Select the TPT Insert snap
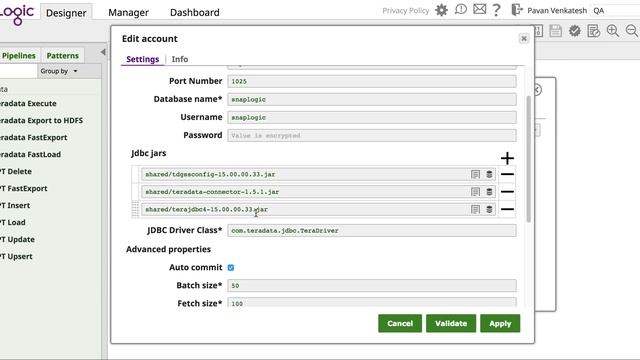 (x=15, y=206)
